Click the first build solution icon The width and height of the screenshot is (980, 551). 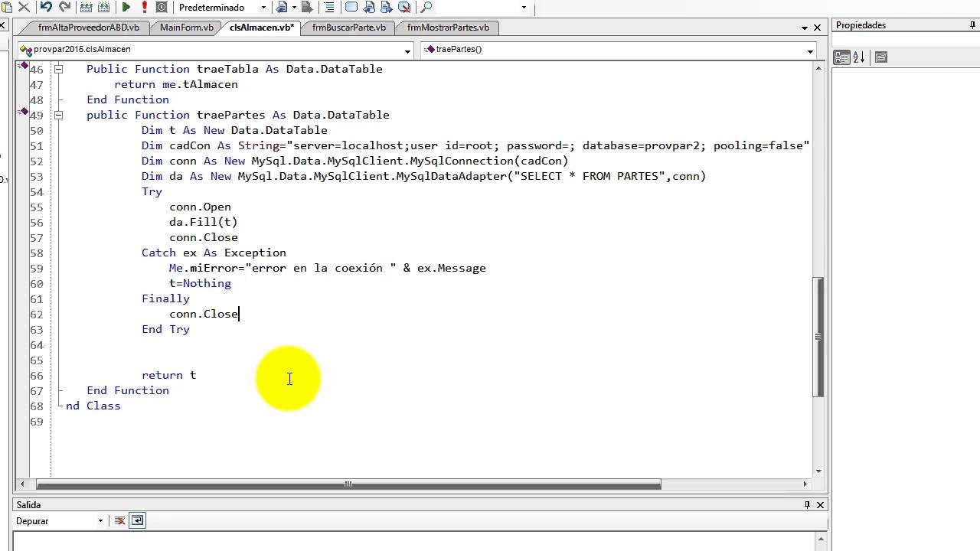pyautogui.click(x=87, y=8)
